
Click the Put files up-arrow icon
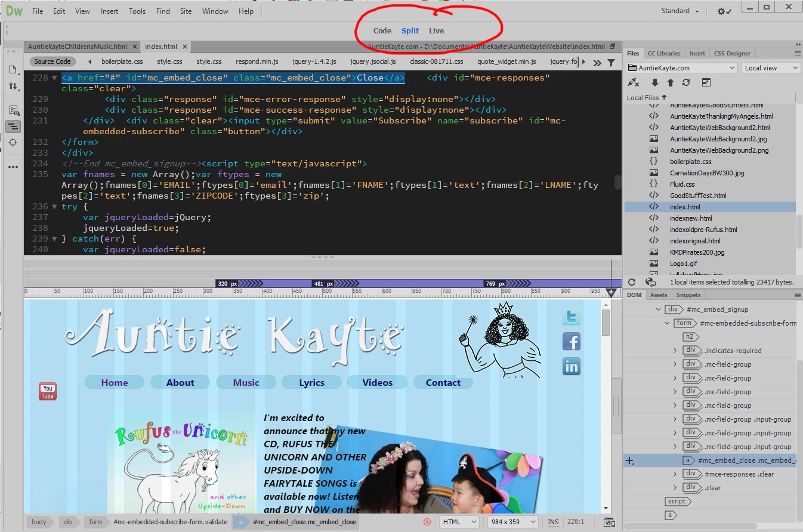(x=670, y=83)
